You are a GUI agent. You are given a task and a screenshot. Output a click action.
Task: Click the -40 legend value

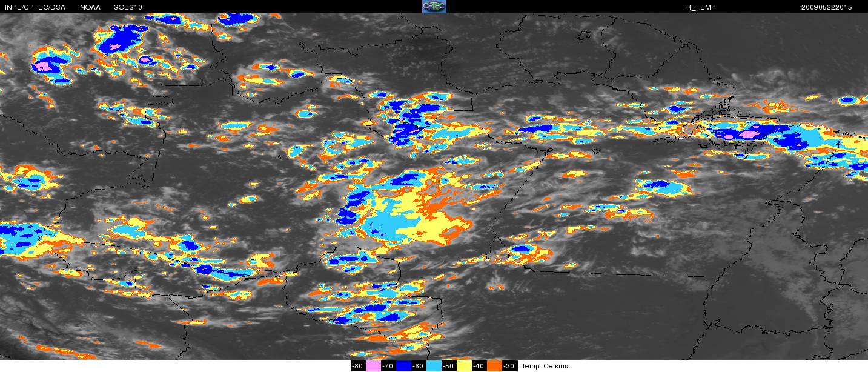tap(479, 366)
